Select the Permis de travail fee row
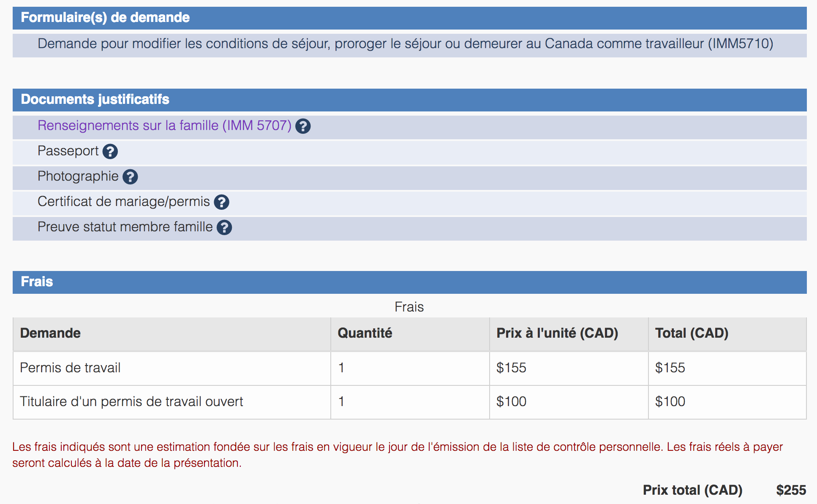817x504 pixels. pyautogui.click(x=70, y=368)
